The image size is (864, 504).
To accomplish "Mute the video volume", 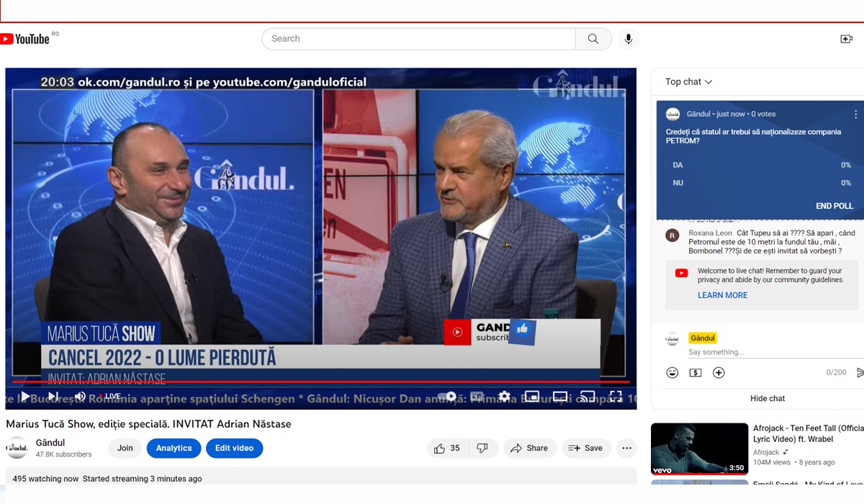I will tap(80, 396).
